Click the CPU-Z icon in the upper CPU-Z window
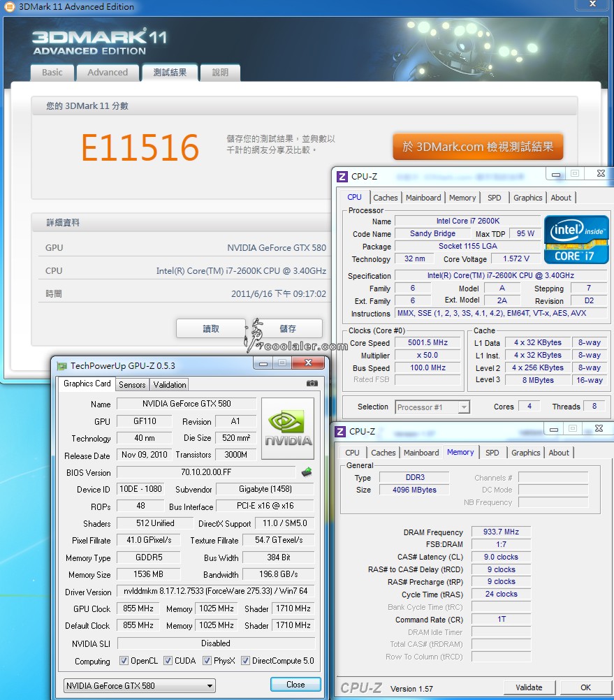 click(342, 176)
